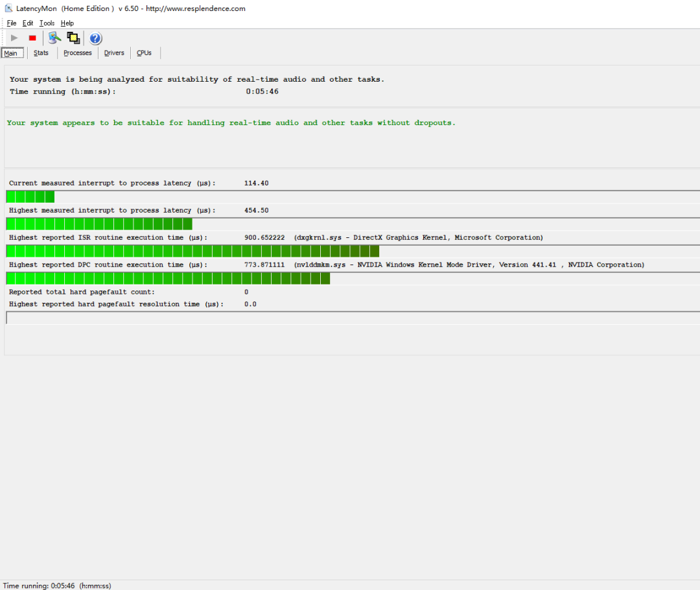Open the Edit menu
The height and width of the screenshot is (590, 700).
point(28,23)
